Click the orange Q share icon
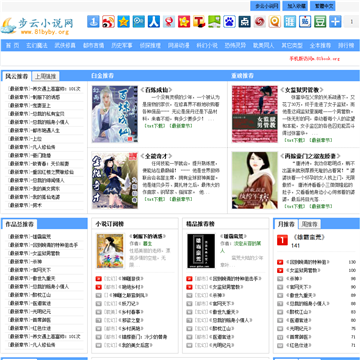The height and width of the screenshot is (360, 360). click(x=275, y=22)
